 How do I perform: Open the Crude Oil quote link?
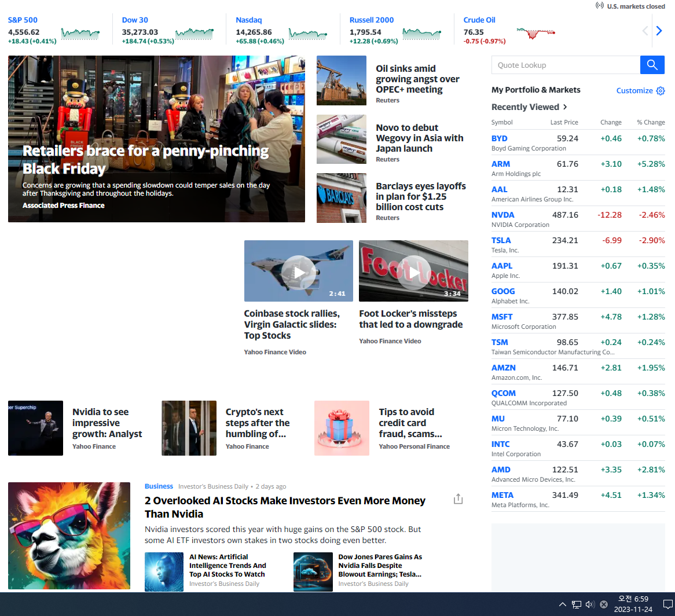[479, 20]
